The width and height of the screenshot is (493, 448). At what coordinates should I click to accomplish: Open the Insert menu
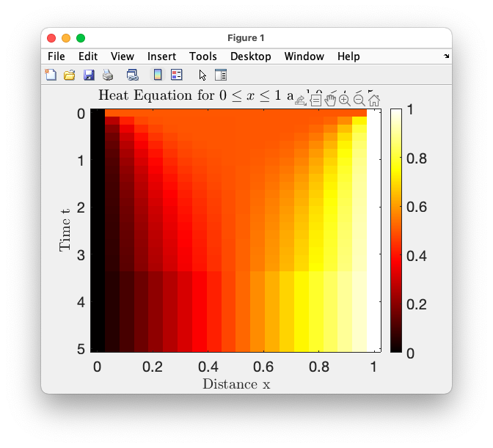[161, 56]
